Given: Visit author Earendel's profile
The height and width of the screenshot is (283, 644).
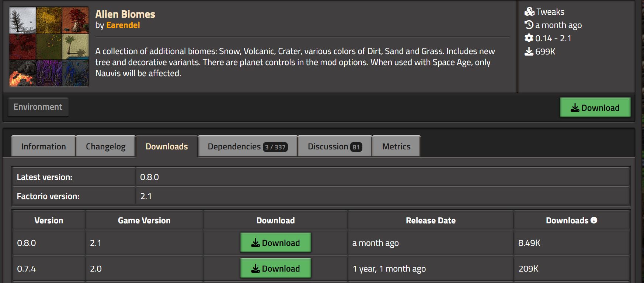Looking at the screenshot, I should click(123, 25).
